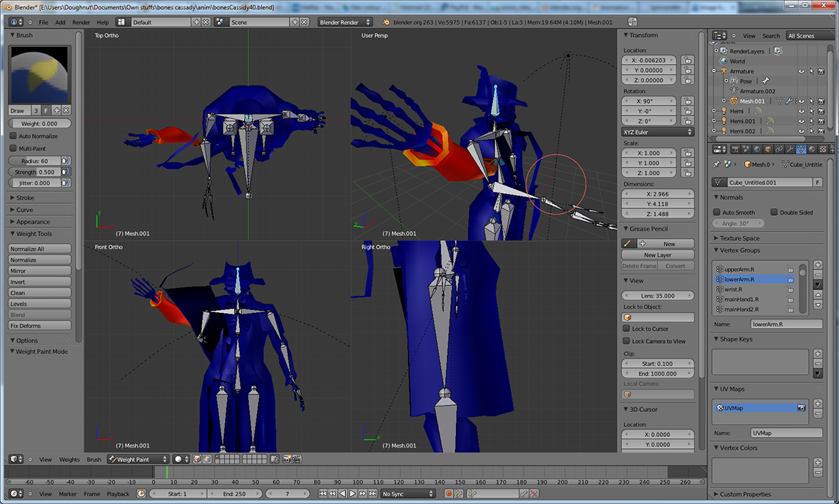
Task: Adjust the brush Strength slider
Action: pyautogui.click(x=35, y=172)
